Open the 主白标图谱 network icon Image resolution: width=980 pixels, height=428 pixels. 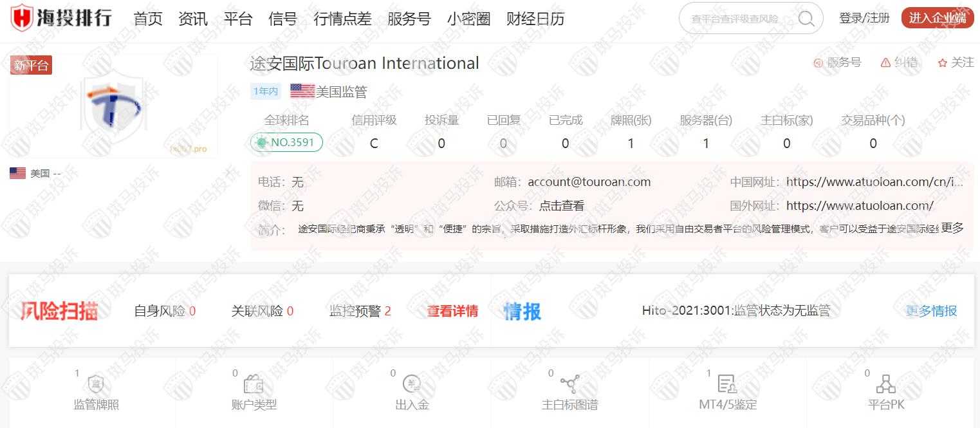(x=569, y=384)
